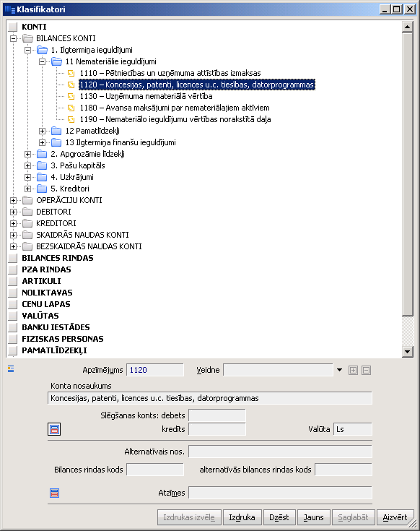Select the OPERĀCIJU KONTI tree item
This screenshot has width=420, height=531.
(x=69, y=200)
